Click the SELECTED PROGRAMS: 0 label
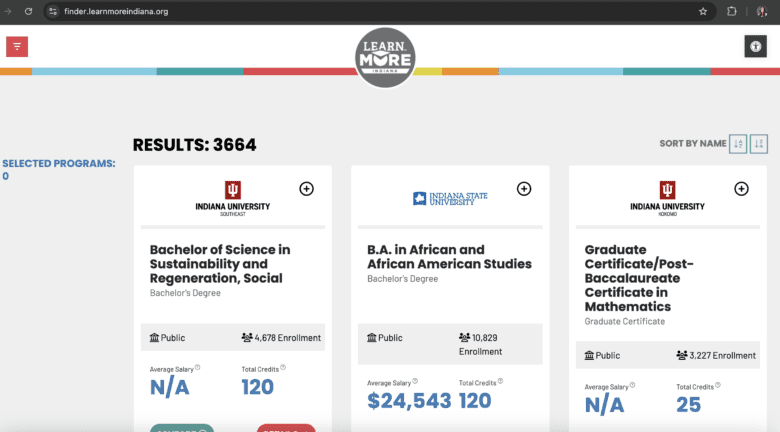 pyautogui.click(x=59, y=170)
